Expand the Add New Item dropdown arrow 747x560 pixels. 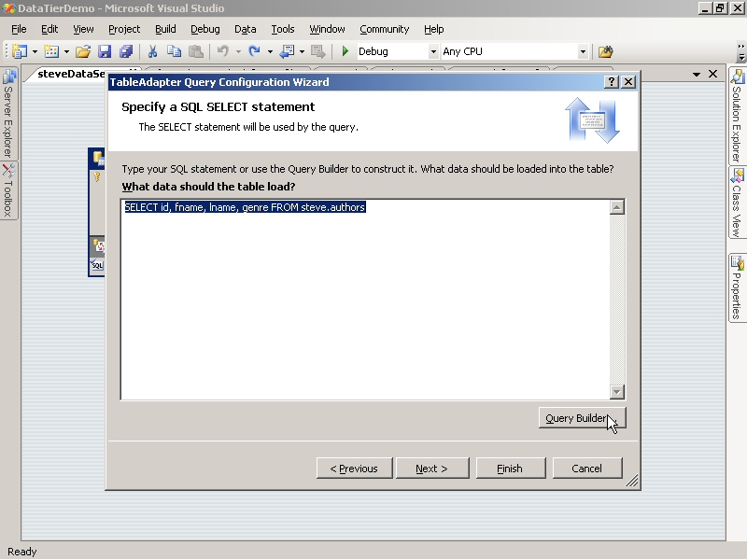coord(66,51)
